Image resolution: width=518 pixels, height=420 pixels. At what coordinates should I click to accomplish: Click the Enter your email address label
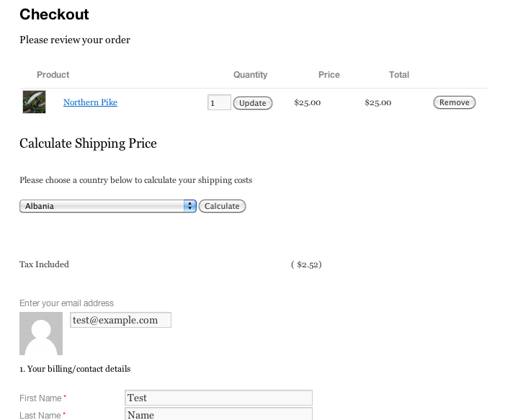66,303
